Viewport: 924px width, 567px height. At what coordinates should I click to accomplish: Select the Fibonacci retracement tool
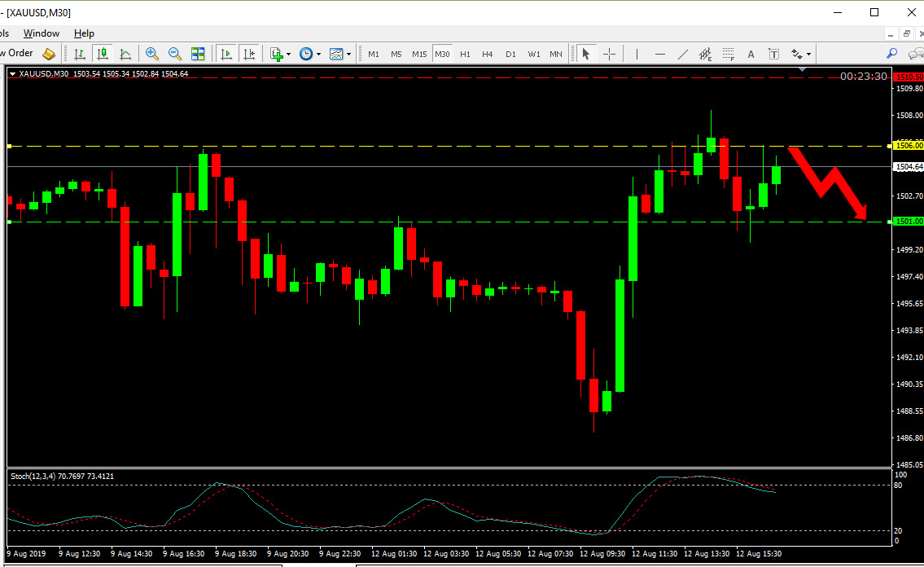pos(729,54)
